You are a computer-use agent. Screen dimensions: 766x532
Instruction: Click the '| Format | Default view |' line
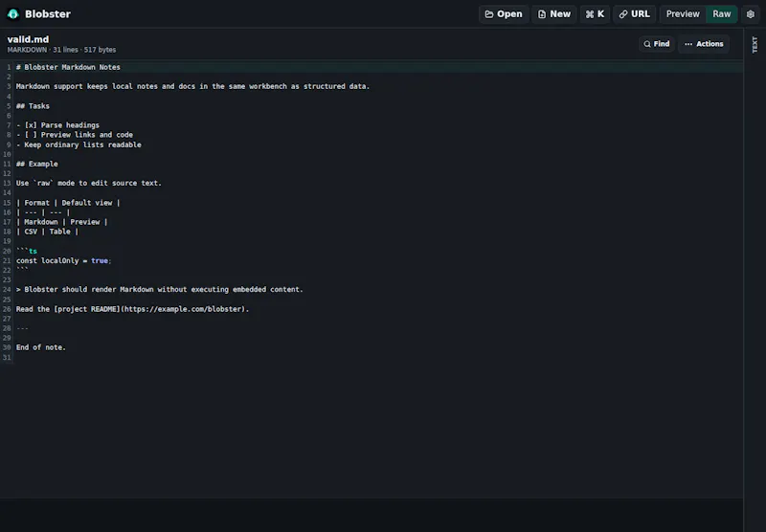(68, 203)
